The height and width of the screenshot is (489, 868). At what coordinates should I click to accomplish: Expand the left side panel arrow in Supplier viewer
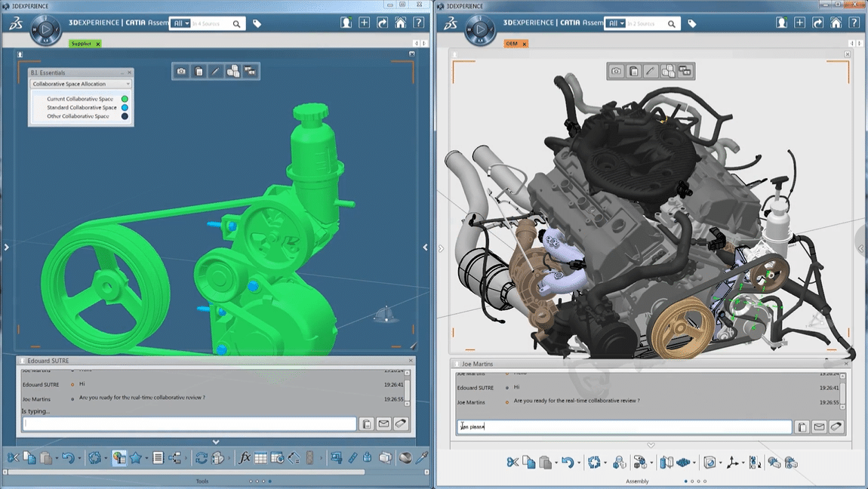[x=7, y=248]
